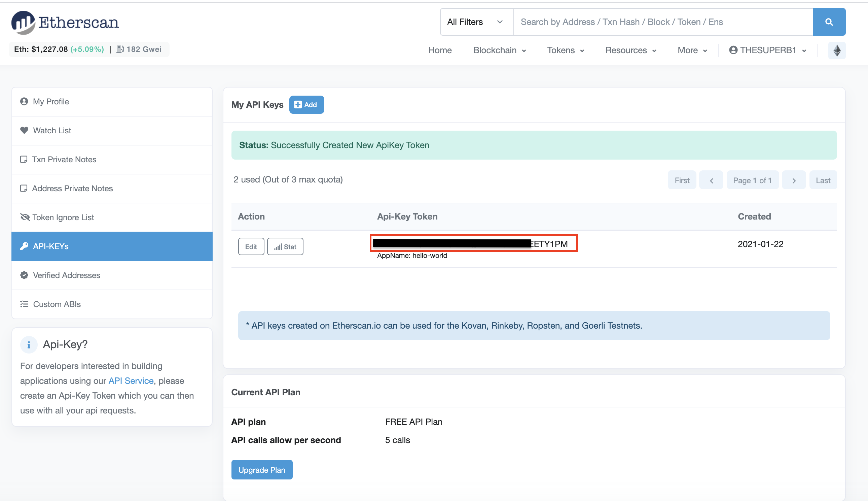Screen dimensions: 868x501
Task: Open Token Ignore List sidebar item
Action: tap(63, 218)
